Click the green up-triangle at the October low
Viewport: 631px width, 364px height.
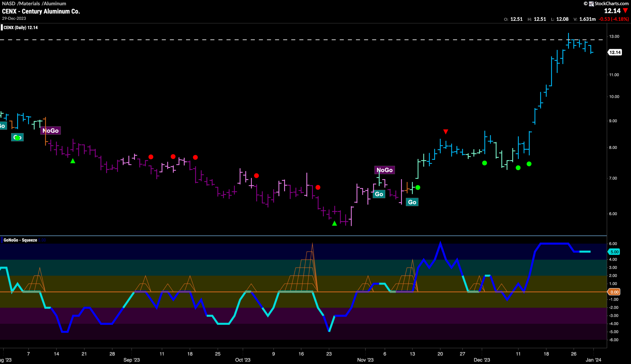coord(334,223)
